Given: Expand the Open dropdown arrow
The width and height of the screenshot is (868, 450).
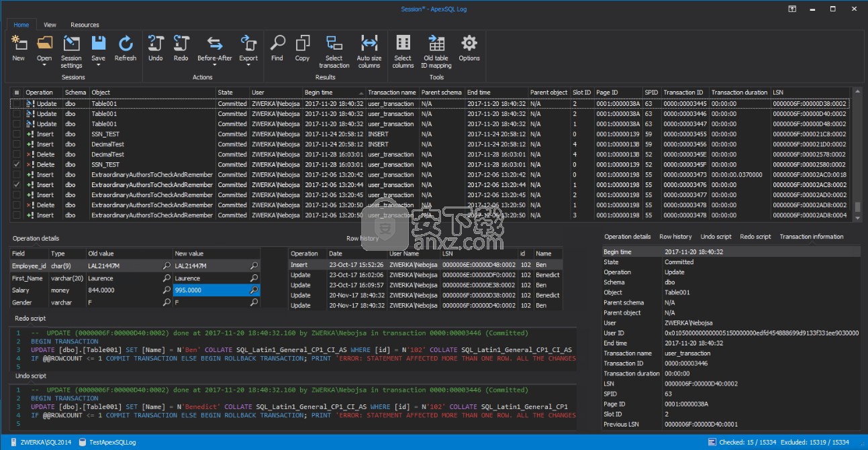Looking at the screenshot, I should coord(44,66).
